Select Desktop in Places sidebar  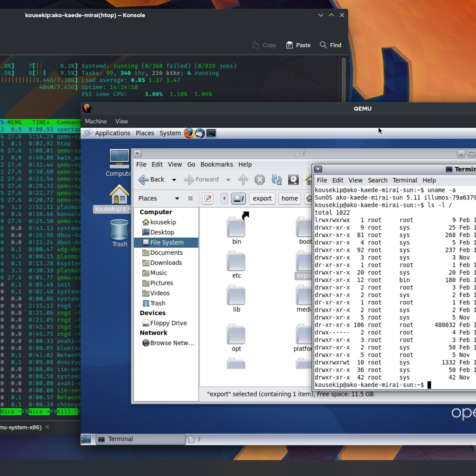coord(166,232)
